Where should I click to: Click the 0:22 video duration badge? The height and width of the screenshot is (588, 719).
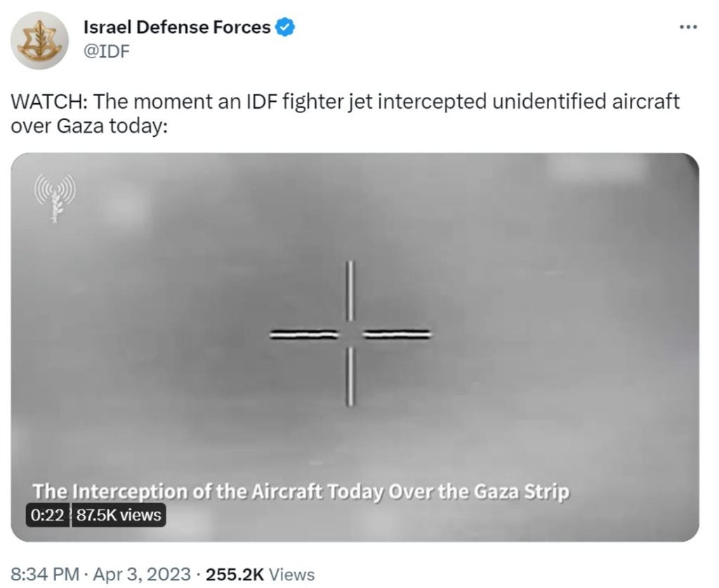click(x=48, y=515)
